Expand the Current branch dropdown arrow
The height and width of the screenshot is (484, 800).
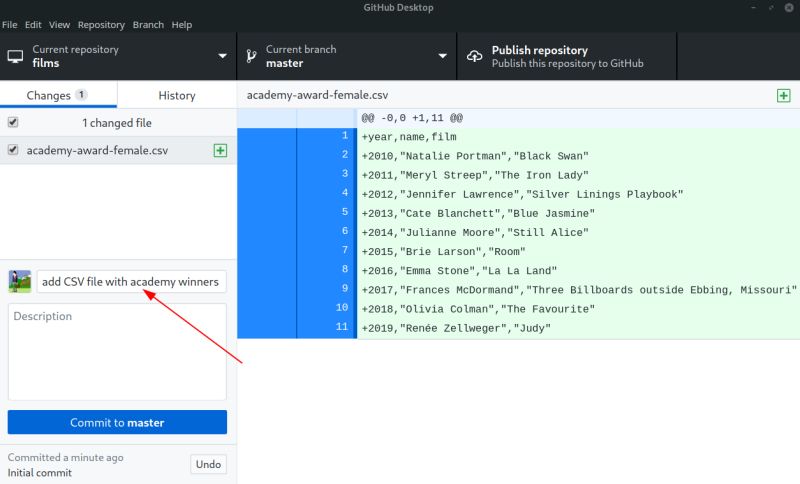click(442, 56)
